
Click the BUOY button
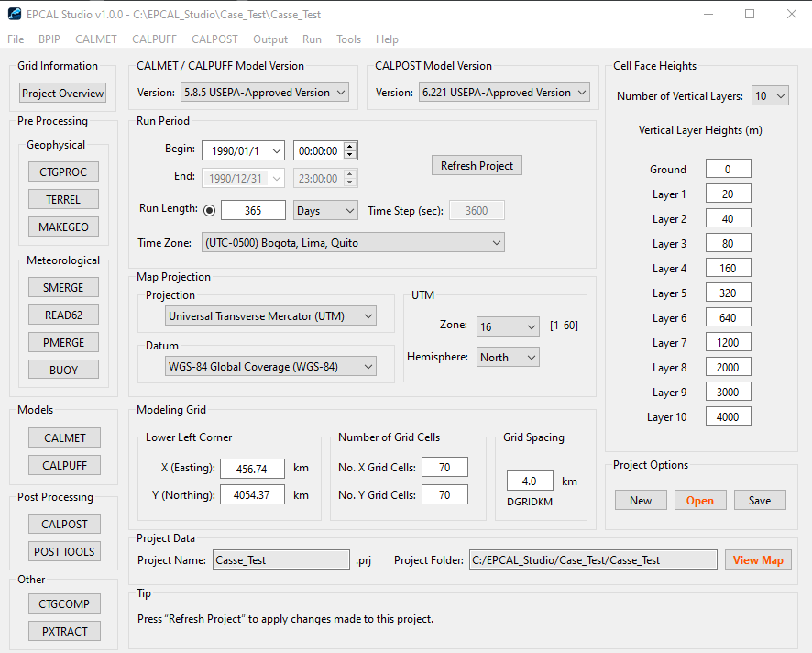tap(63, 370)
